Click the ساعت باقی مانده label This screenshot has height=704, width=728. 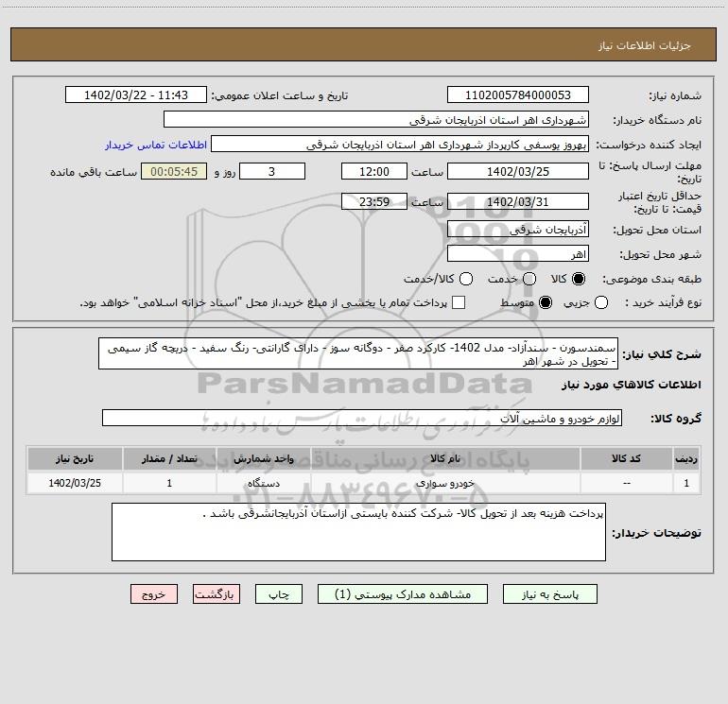tap(94, 172)
